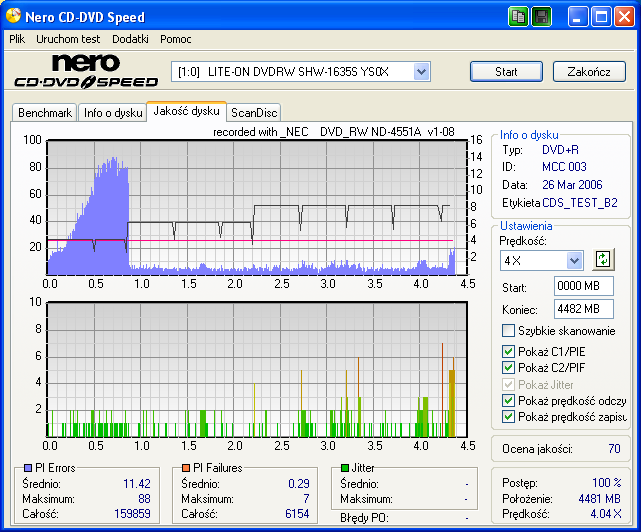Click the green refresh speed settings icon
Screen dimensions: 641x532
click(x=603, y=259)
